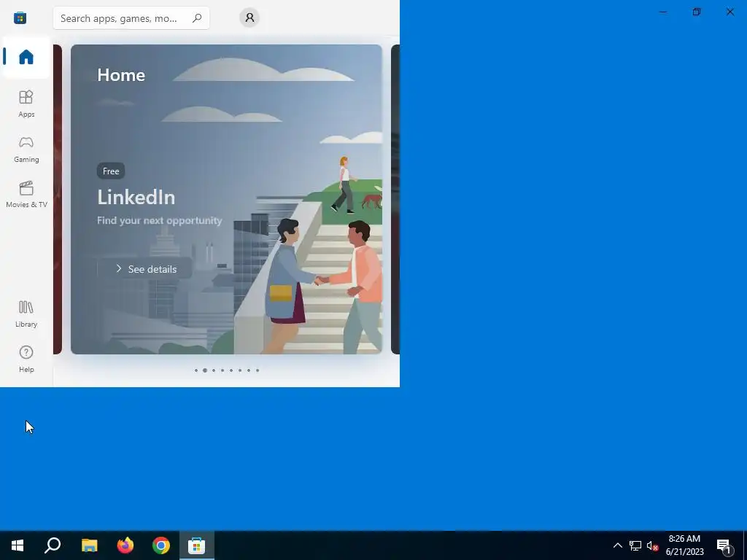The image size is (747, 560).
Task: Minimize the Microsoft Store window
Action: click(663, 12)
